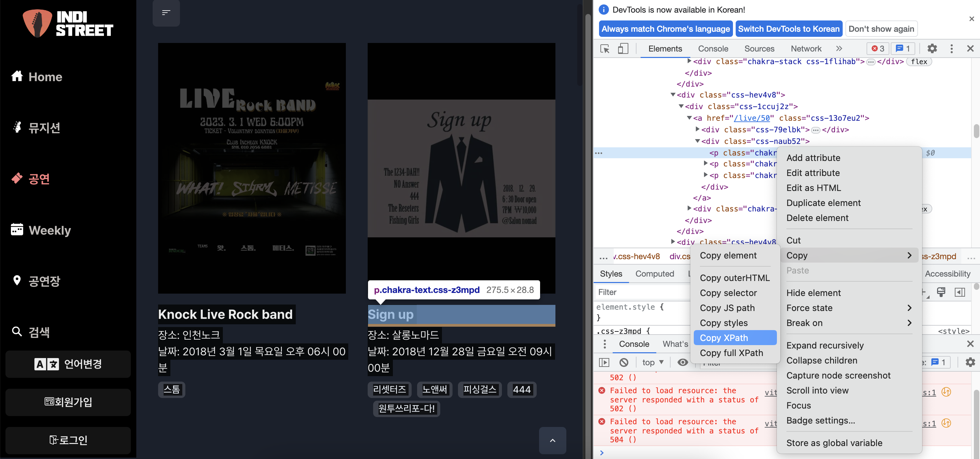Click the clear console icon
The image size is (980, 459).
click(624, 362)
